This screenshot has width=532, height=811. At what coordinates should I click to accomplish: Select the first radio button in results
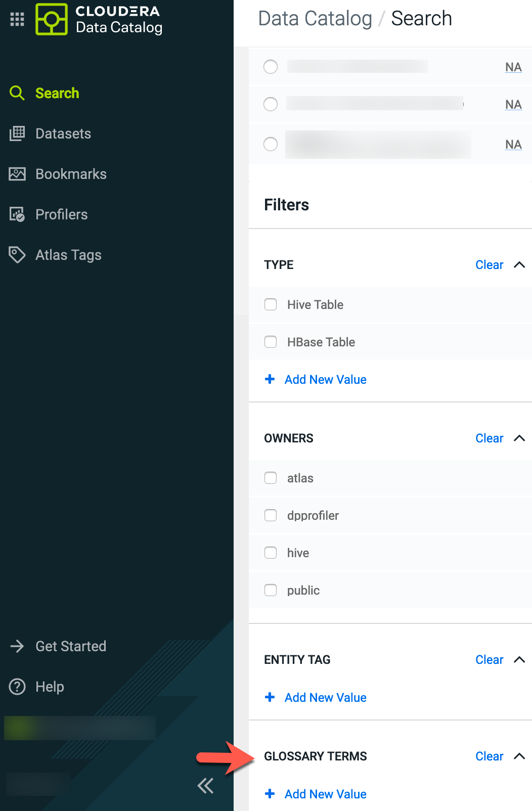click(x=271, y=67)
